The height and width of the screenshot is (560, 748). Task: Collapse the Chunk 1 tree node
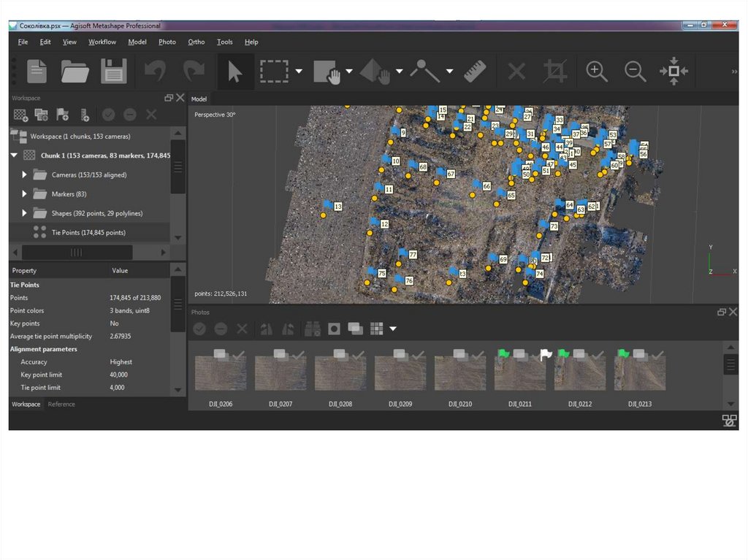pos(14,156)
